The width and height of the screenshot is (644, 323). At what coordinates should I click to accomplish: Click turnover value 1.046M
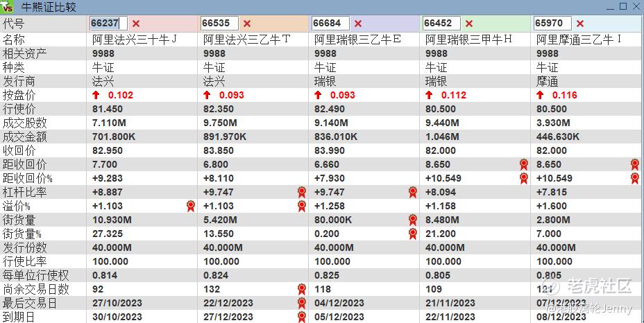[x=442, y=137]
